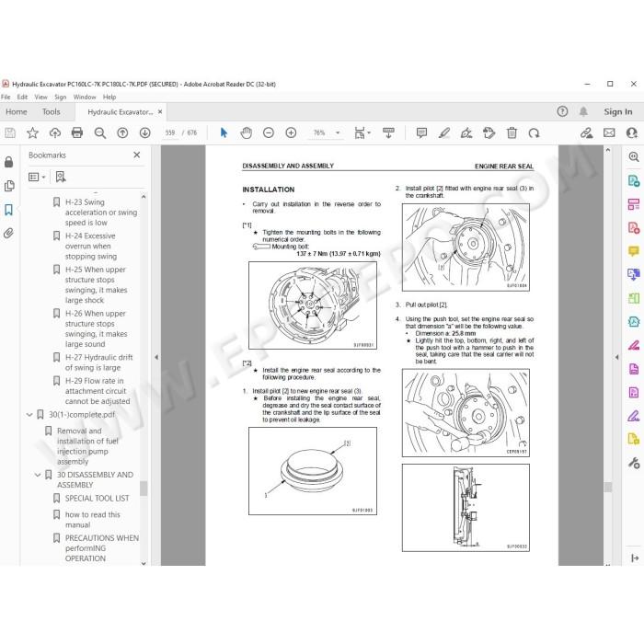Image resolution: width=644 pixels, height=644 pixels.
Task: Go to the next page arrow
Action: coord(144,132)
